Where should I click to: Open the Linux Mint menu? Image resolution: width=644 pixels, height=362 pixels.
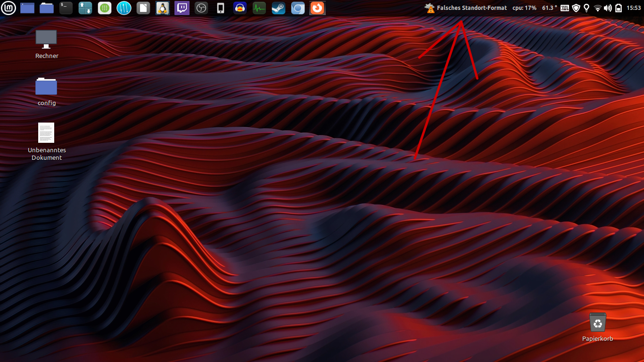8,8
